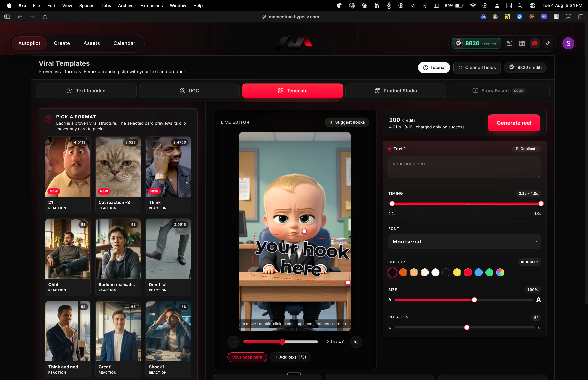Click the ChatGPT menu bar icon

352,5
